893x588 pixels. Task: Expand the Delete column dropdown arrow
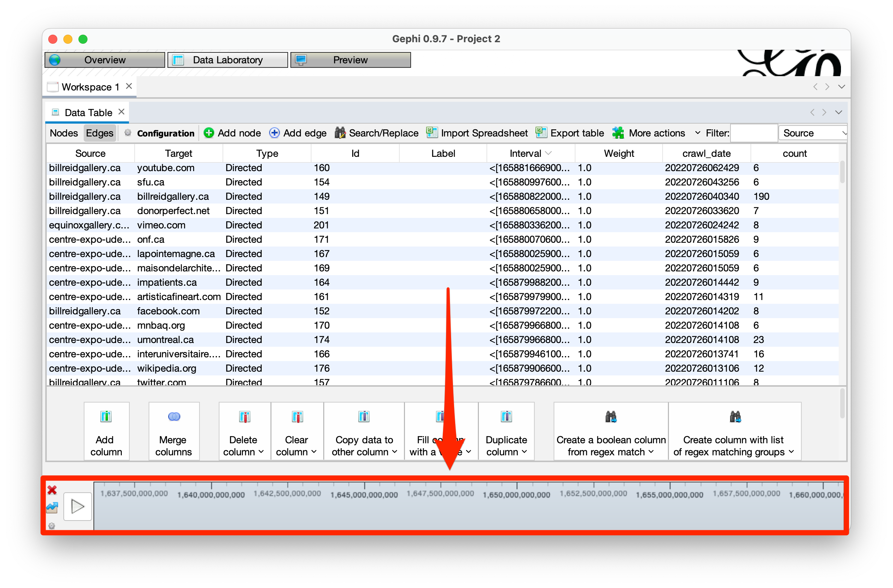261,452
